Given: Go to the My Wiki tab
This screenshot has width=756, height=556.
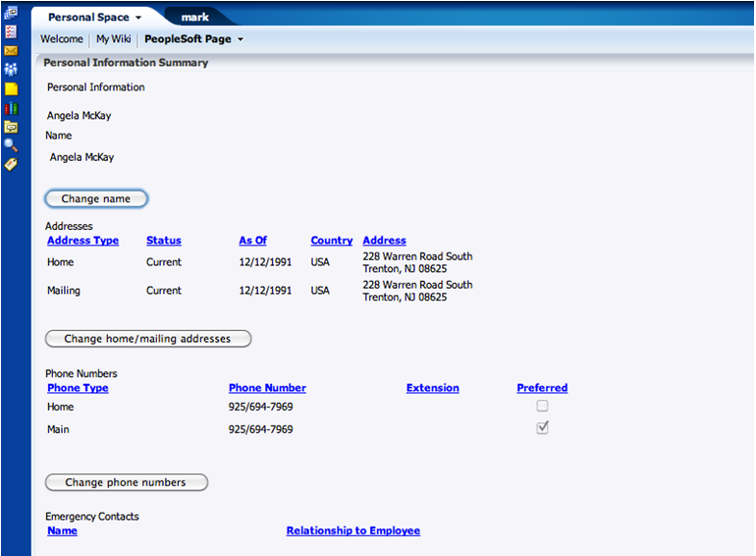Looking at the screenshot, I should coord(113,39).
